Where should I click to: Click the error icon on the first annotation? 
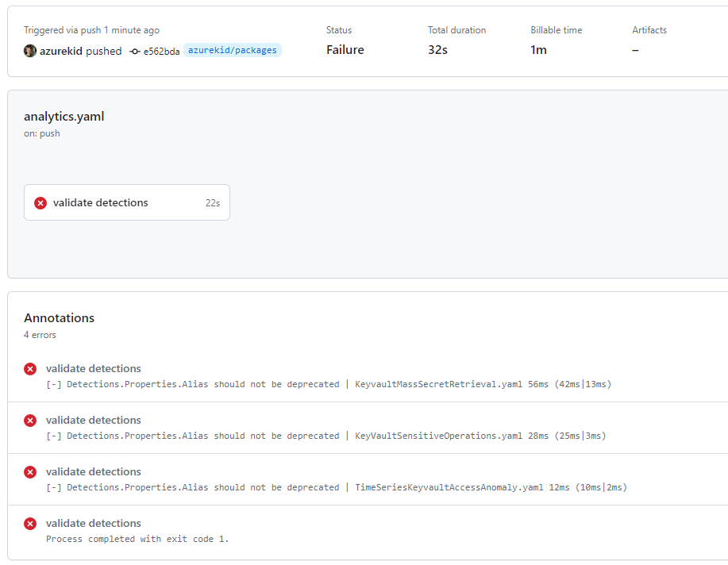point(30,369)
